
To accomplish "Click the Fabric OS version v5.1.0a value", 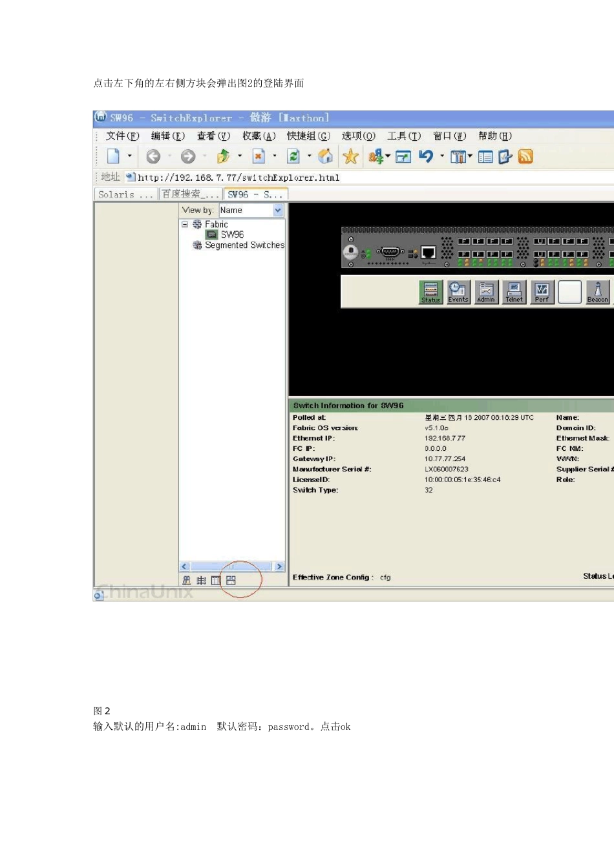I will pos(436,428).
